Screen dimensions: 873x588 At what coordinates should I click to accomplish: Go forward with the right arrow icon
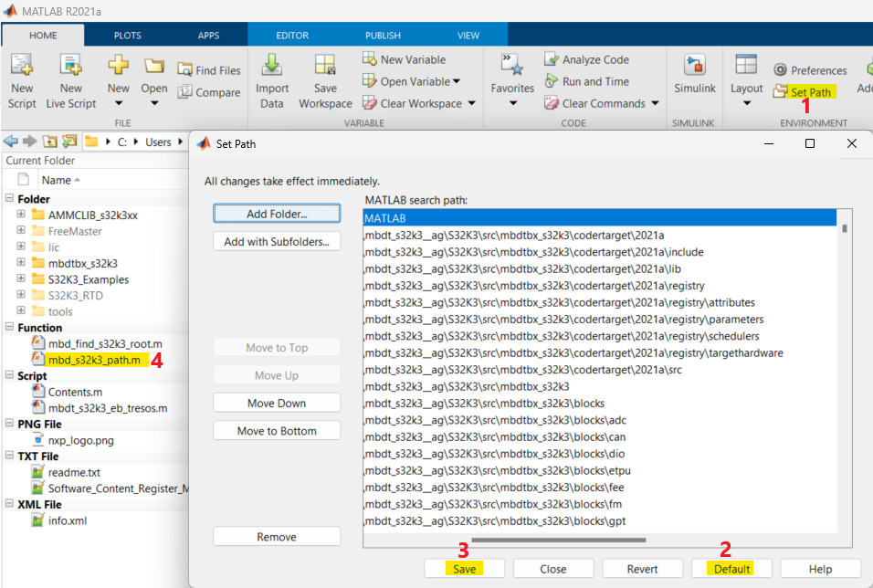[30, 142]
